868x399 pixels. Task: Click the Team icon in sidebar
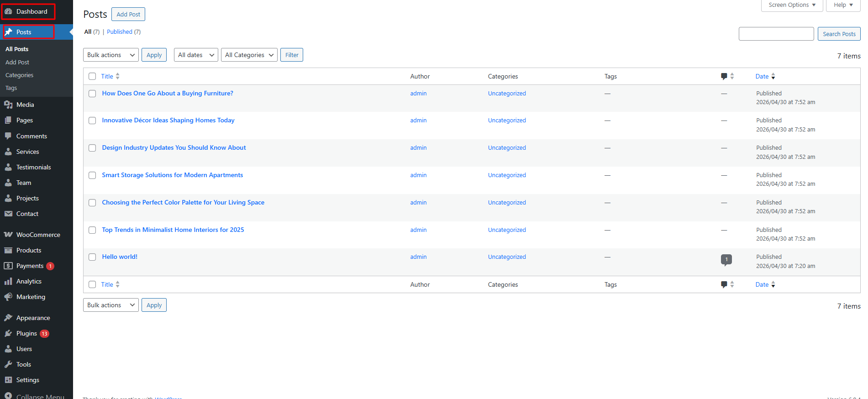[8, 183]
